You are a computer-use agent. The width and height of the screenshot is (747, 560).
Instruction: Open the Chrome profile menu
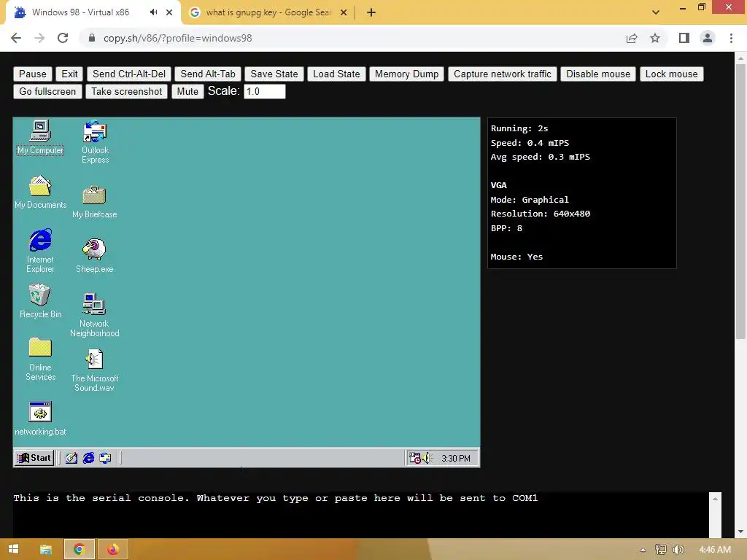[708, 38]
